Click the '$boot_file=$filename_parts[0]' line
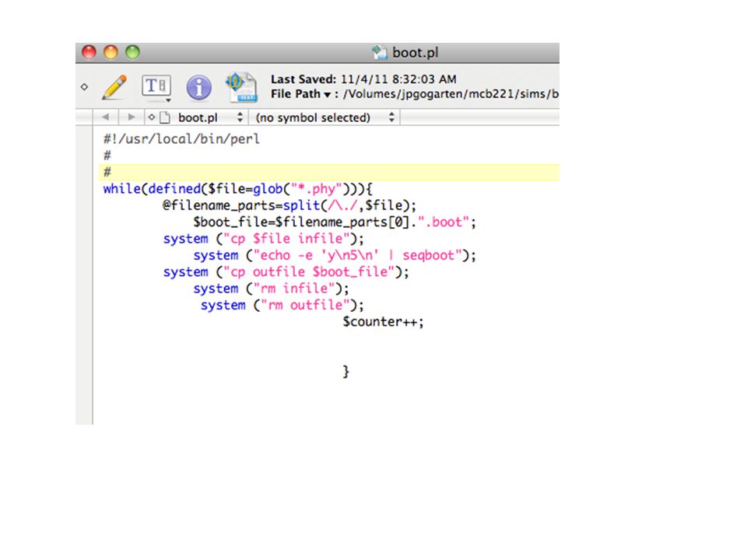This screenshot has height=560, width=747. [x=335, y=222]
